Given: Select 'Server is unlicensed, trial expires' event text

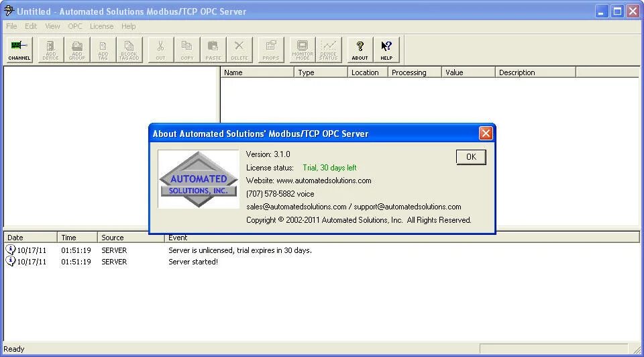Looking at the screenshot, I should point(240,250).
